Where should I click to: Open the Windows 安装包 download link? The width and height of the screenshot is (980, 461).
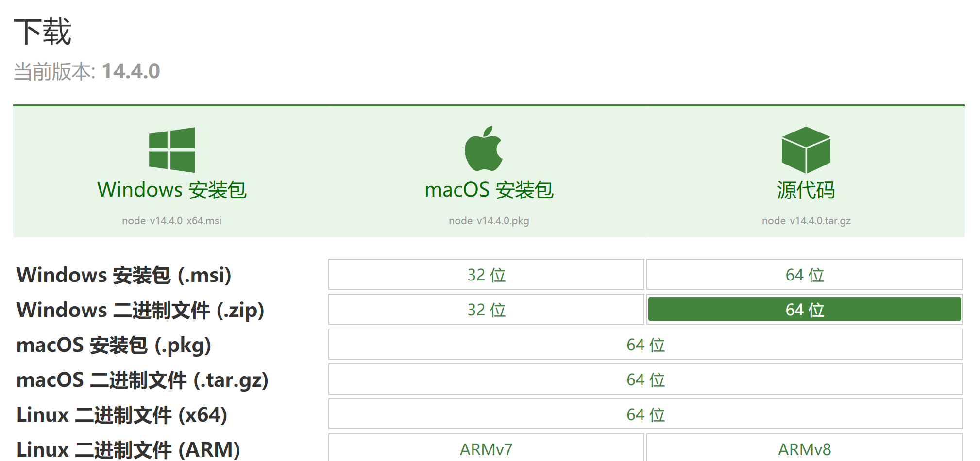tap(172, 190)
